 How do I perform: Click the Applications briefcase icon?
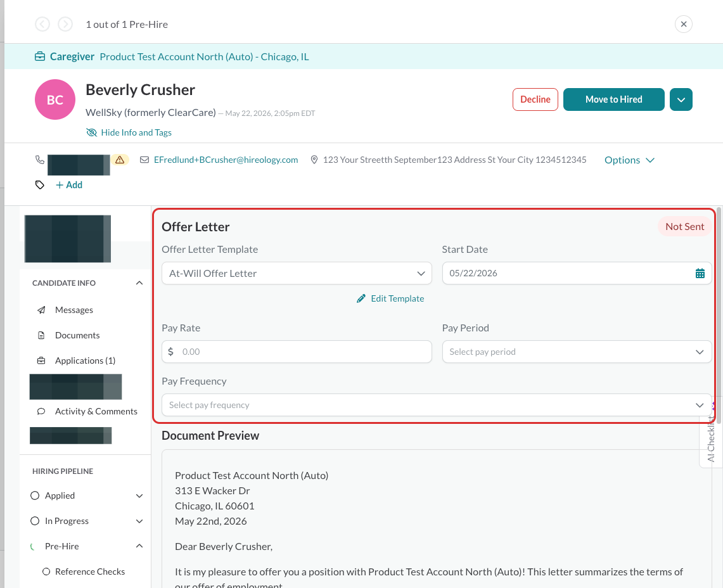(41, 361)
